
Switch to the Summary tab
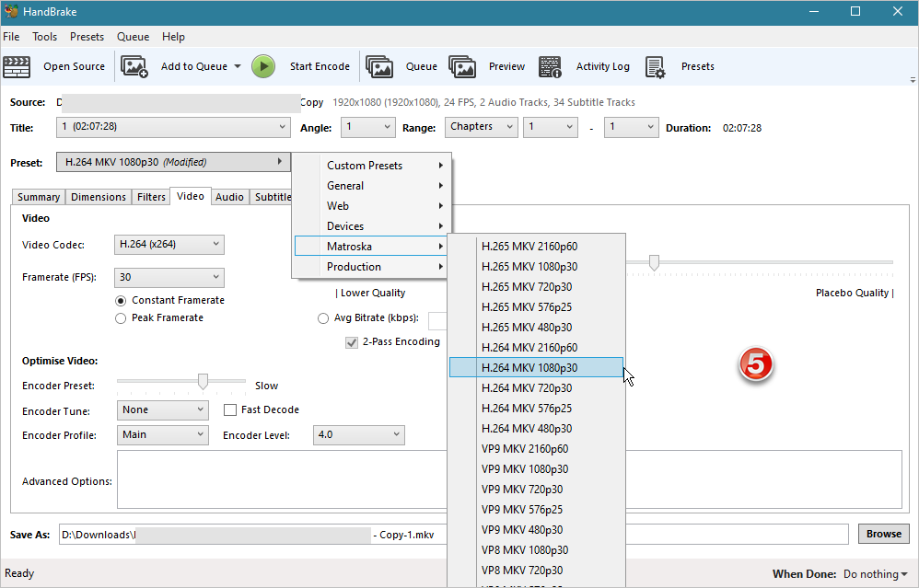[39, 197]
